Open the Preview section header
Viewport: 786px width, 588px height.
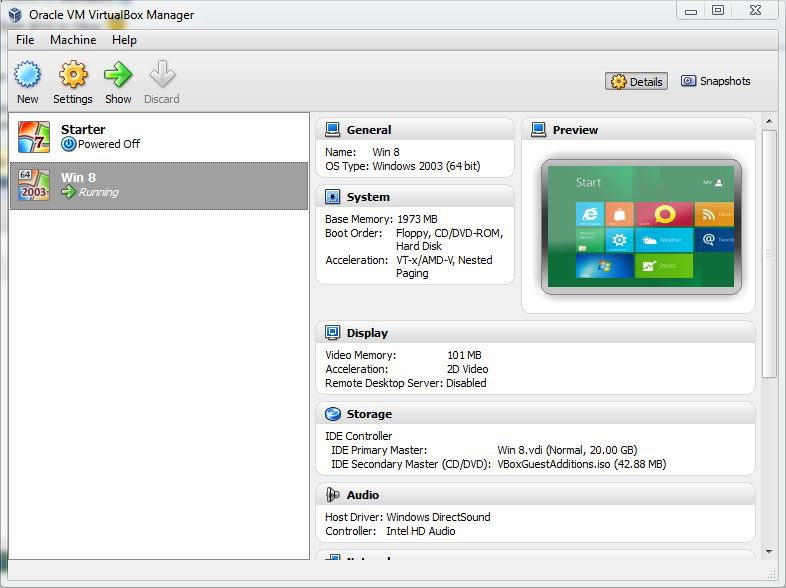[x=638, y=130]
